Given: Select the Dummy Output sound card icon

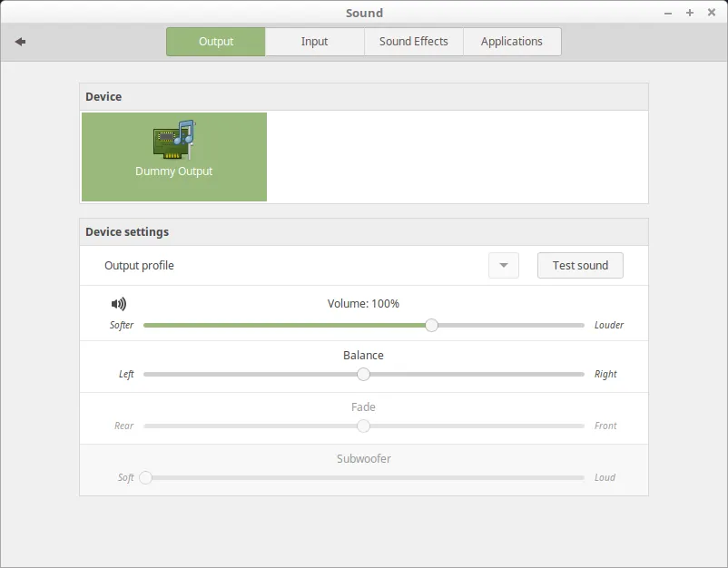Looking at the screenshot, I should click(173, 141).
